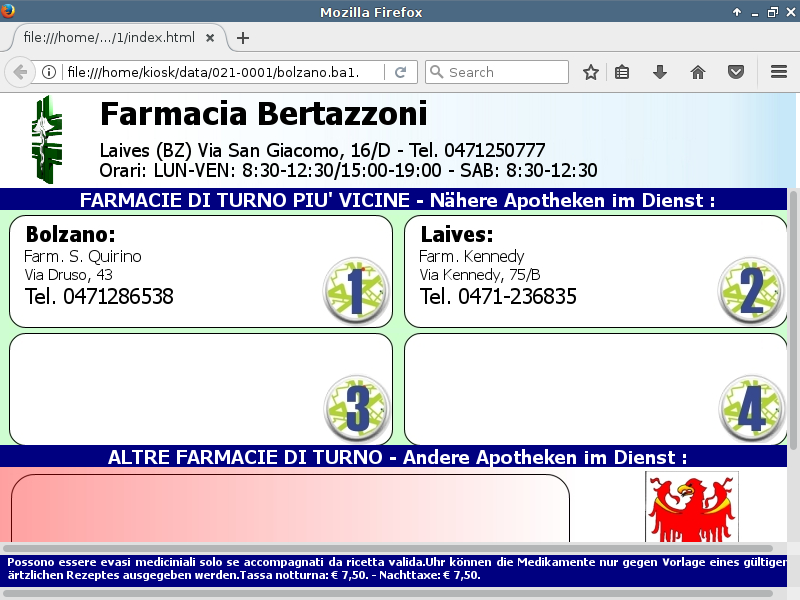Focus the URL address bar
The width and height of the screenshot is (800, 600).
click(x=220, y=72)
